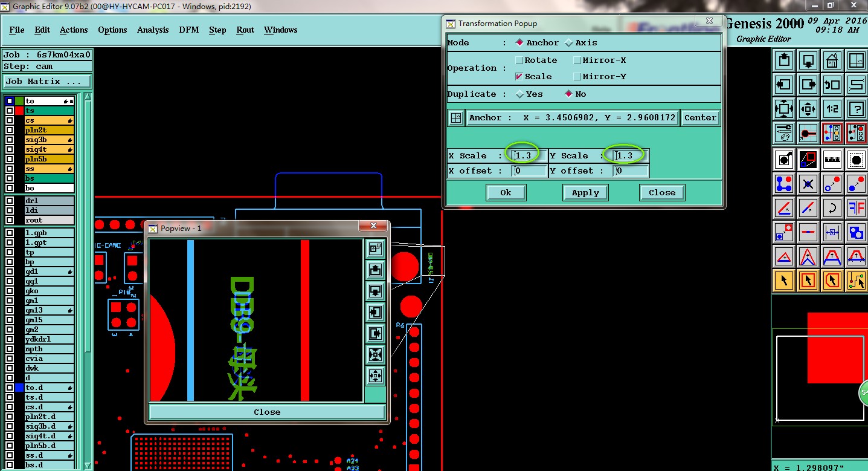This screenshot has height=471, width=868.
Task: Click the red color swatch of layer ts
Action: click(x=19, y=111)
